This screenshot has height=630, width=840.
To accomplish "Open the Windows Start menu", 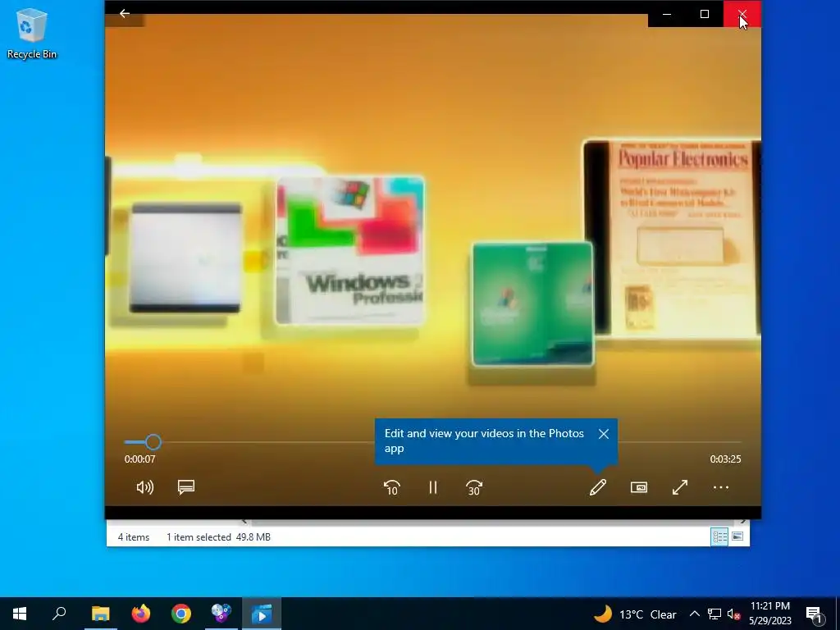I will click(x=20, y=614).
